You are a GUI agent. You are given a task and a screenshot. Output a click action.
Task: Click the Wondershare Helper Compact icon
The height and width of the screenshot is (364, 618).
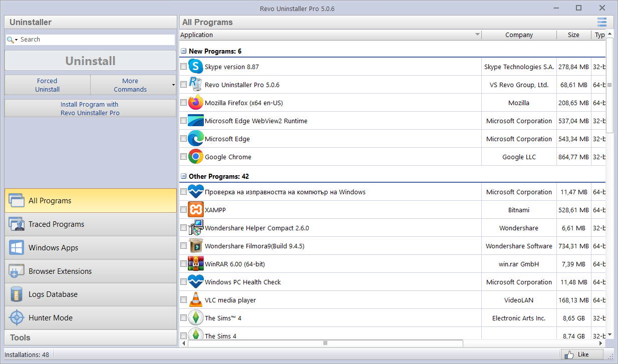tap(195, 228)
